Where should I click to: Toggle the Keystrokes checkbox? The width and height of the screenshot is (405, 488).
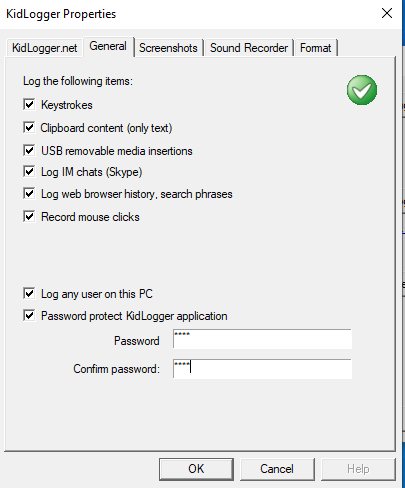pos(29,104)
